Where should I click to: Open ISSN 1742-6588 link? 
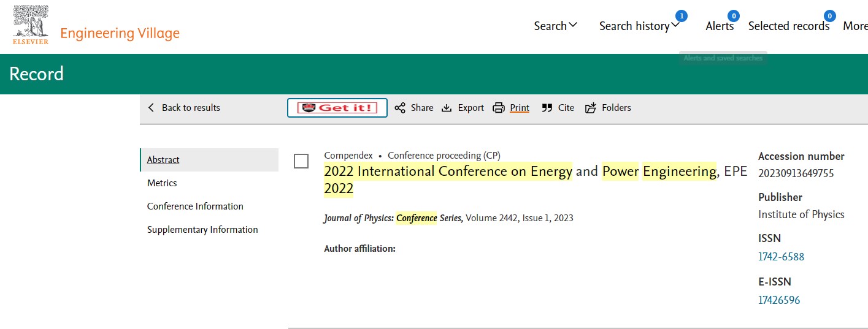pos(781,257)
